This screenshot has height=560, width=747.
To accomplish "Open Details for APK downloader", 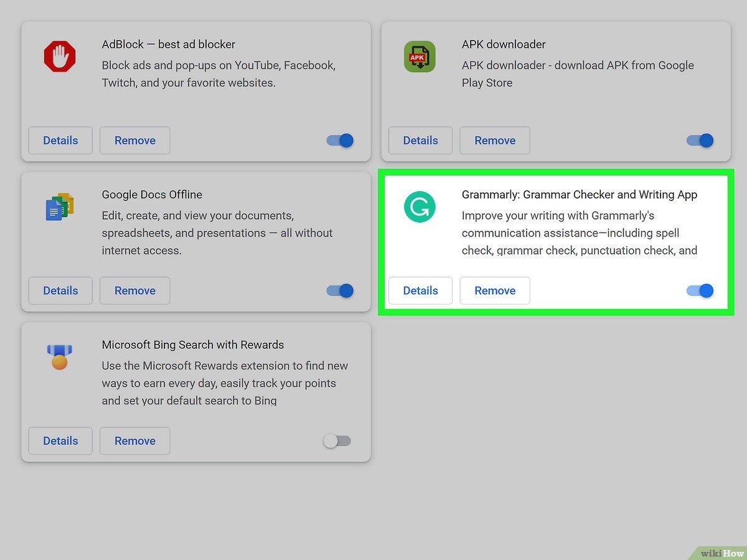I will pos(420,141).
